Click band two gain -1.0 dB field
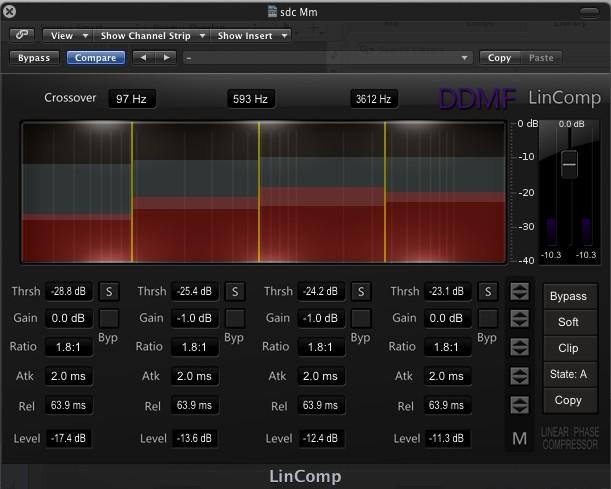 (x=194, y=318)
